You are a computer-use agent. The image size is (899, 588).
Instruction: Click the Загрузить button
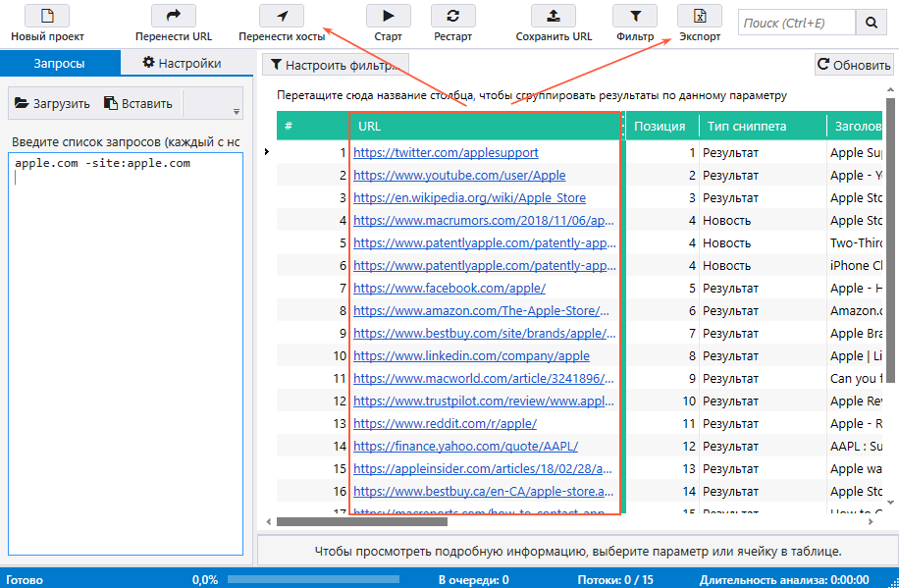tap(50, 103)
